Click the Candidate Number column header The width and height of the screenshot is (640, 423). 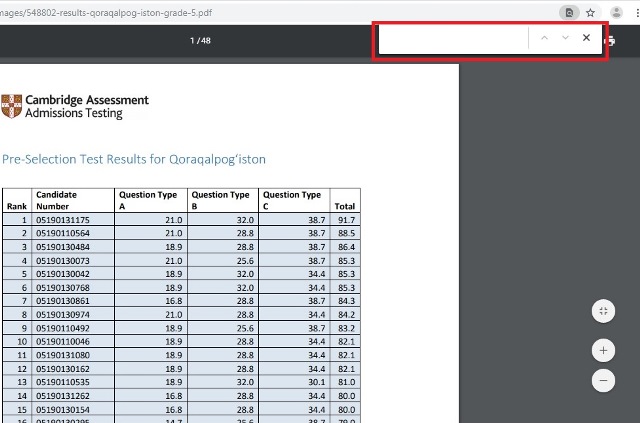tap(57, 200)
